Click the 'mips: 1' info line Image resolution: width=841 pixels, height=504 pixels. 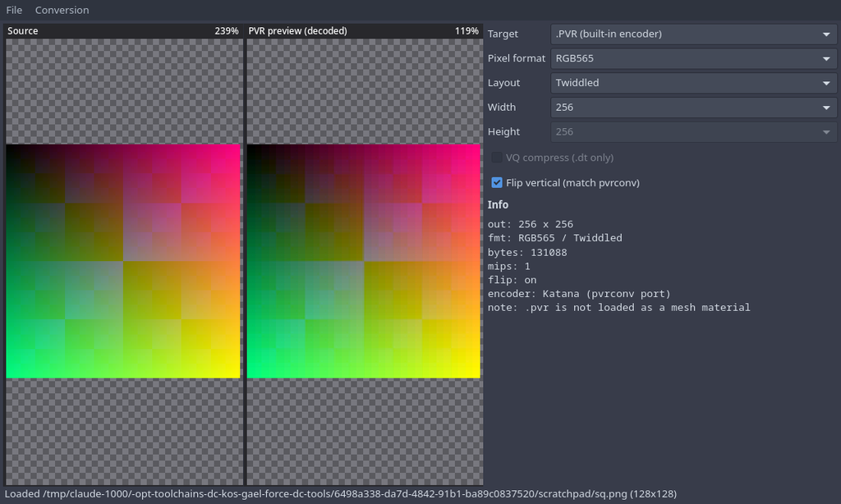pyautogui.click(x=509, y=267)
